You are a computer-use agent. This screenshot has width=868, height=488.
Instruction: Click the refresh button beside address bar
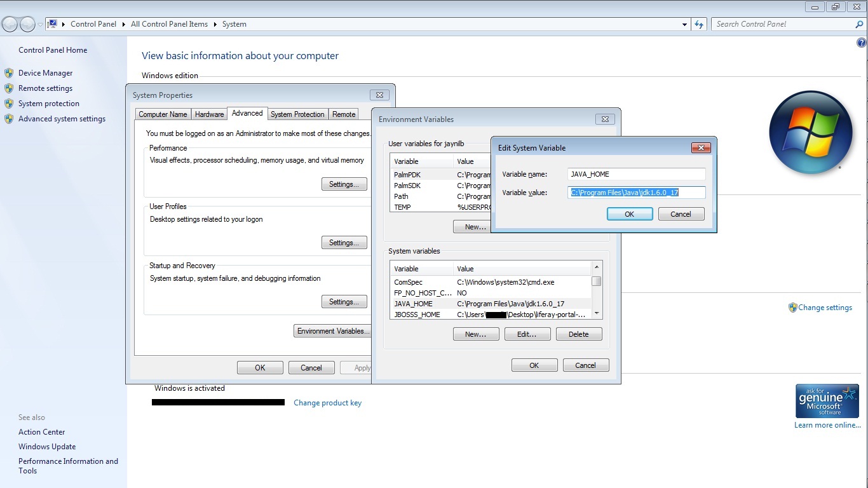[x=699, y=24]
